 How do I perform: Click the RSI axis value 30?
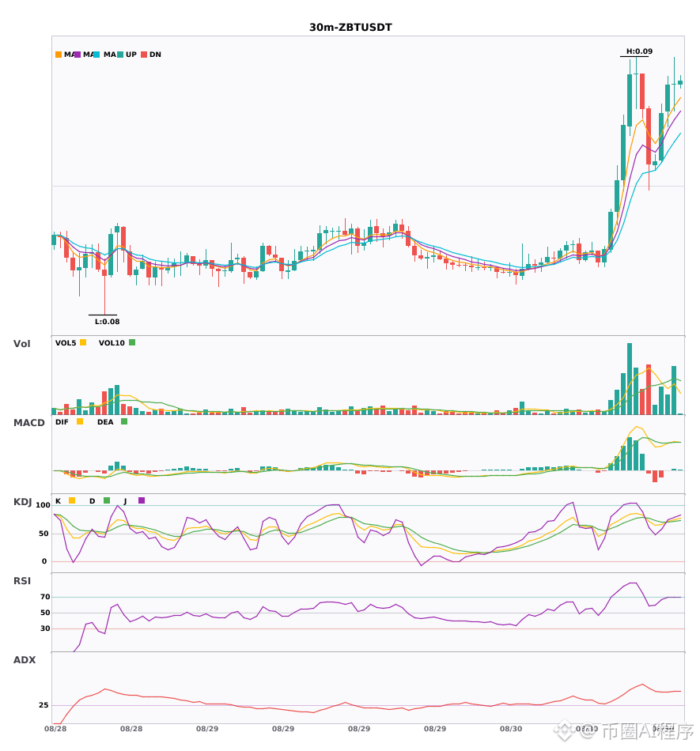click(x=45, y=628)
